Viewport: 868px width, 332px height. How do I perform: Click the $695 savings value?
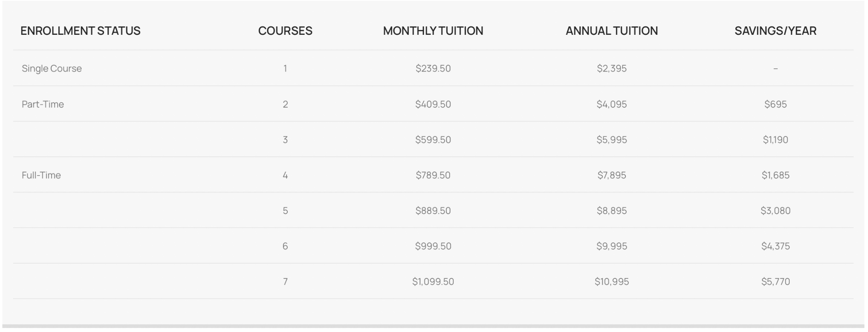(776, 104)
